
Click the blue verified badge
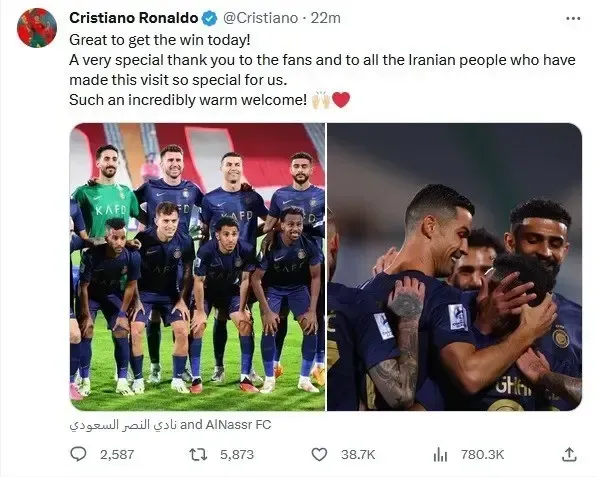(209, 18)
